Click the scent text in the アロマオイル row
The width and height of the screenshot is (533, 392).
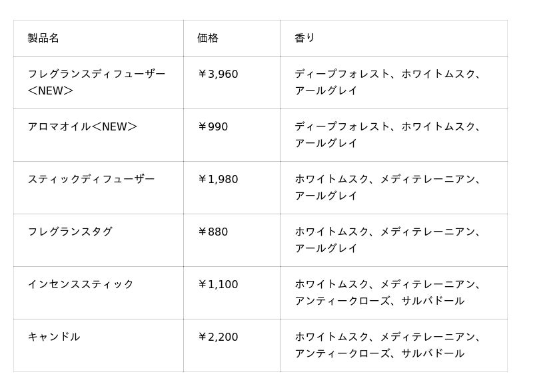click(387, 135)
